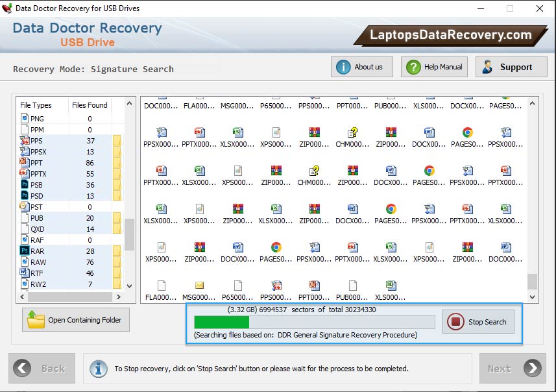Open the folder icon in the RAR row
556x392 pixels.
click(117, 251)
